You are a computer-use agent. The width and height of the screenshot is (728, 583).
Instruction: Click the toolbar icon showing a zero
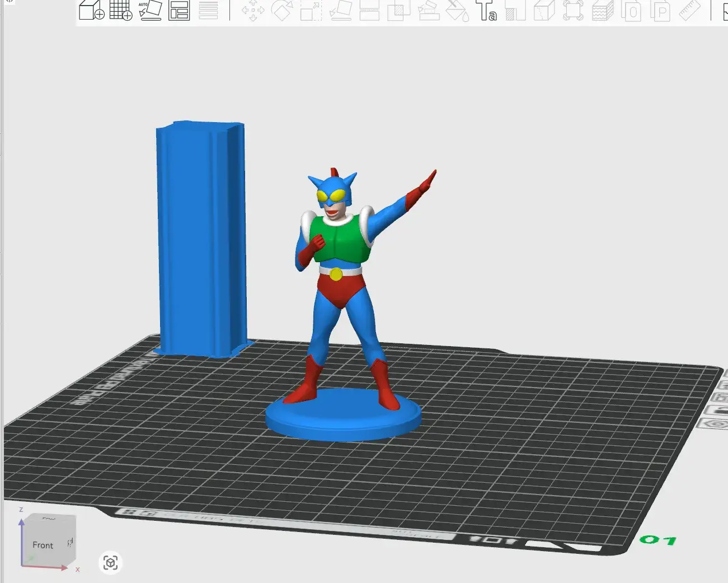click(632, 11)
